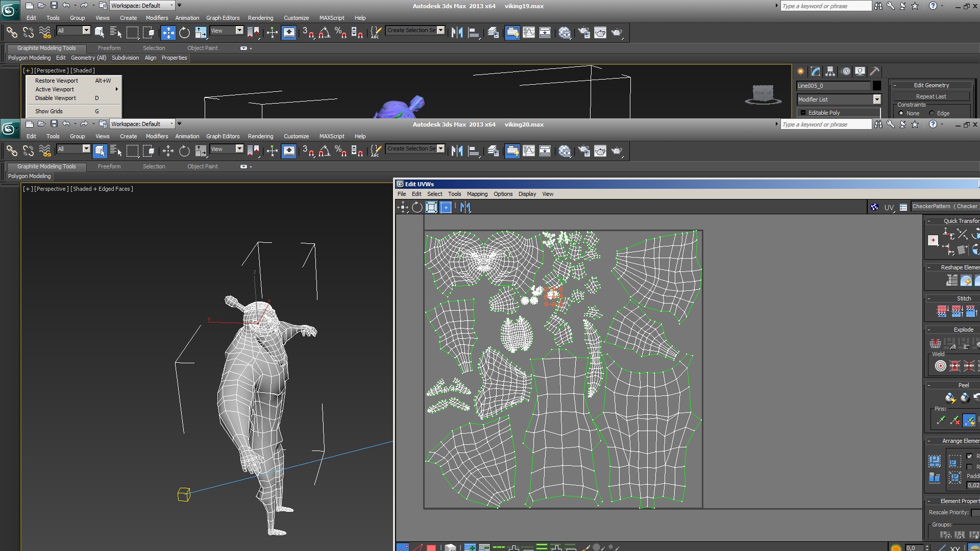Collapse the Peel rollout
Viewport: 980px width, 551px height.
pos(928,385)
